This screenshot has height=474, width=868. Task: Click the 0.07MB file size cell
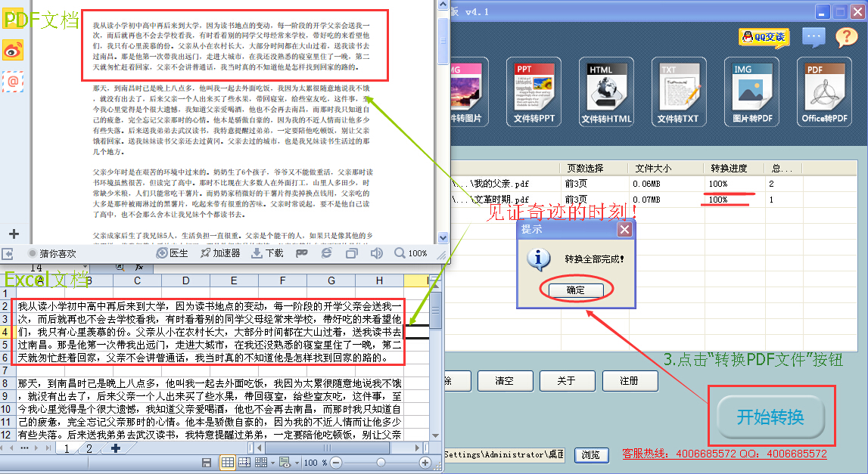click(646, 200)
